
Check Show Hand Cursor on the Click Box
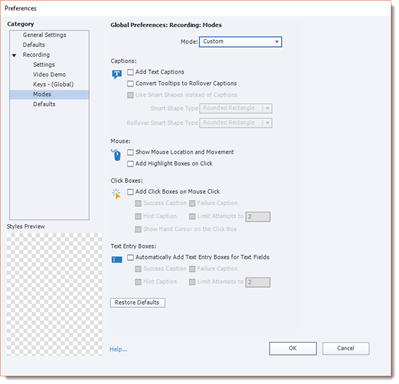point(138,229)
